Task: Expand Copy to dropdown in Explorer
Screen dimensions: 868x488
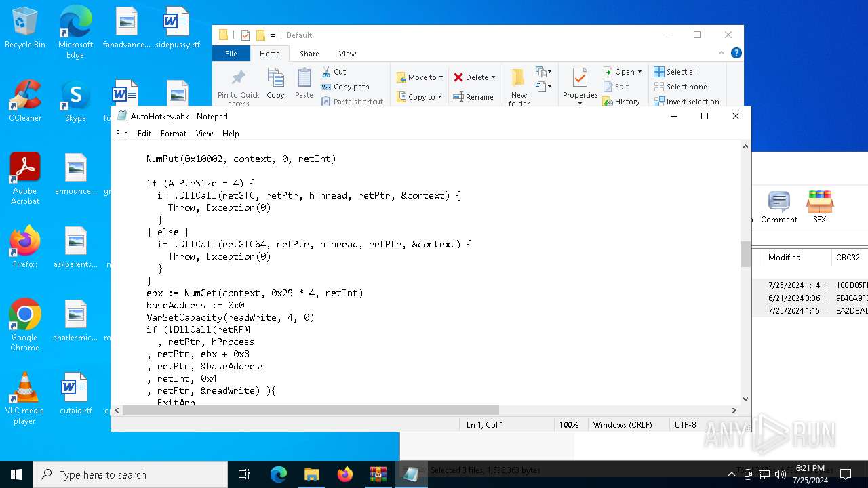Action: pyautogui.click(x=439, y=97)
